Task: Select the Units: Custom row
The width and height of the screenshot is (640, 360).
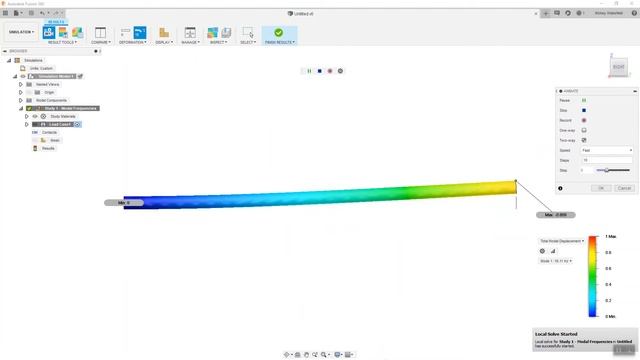Action: 41,68
